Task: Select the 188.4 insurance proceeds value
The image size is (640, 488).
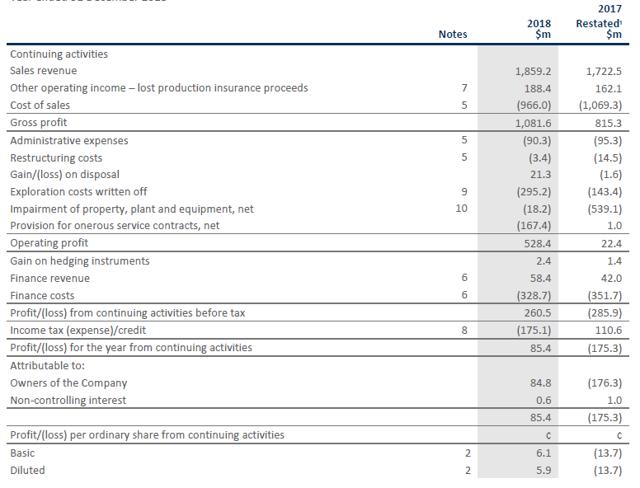Action: (538, 89)
